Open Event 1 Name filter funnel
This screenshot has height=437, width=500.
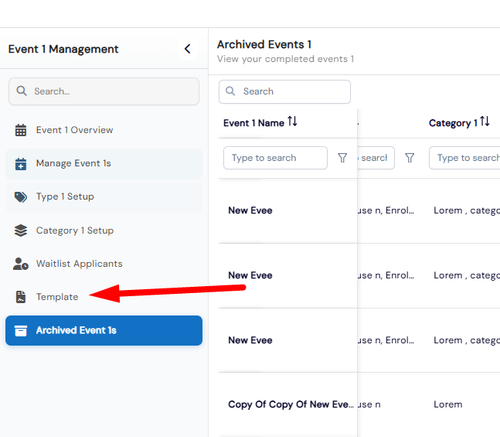pos(342,158)
